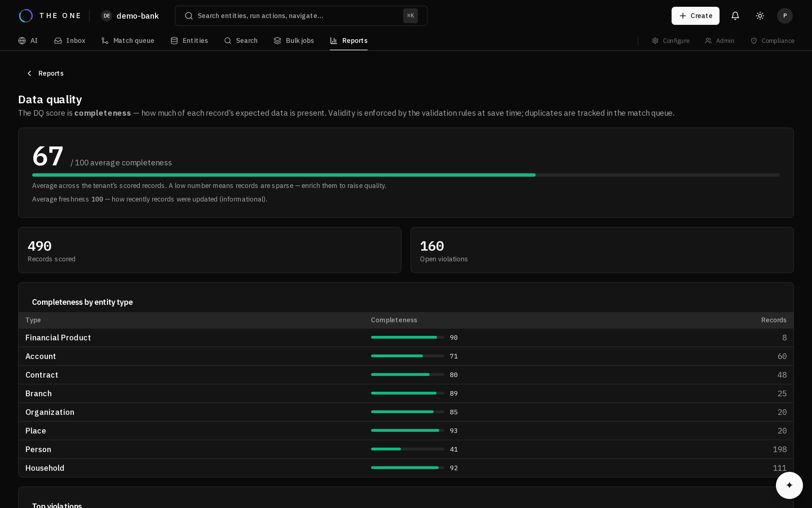Click the back chevron beside Reports
This screenshot has height=508, width=812.
point(30,73)
